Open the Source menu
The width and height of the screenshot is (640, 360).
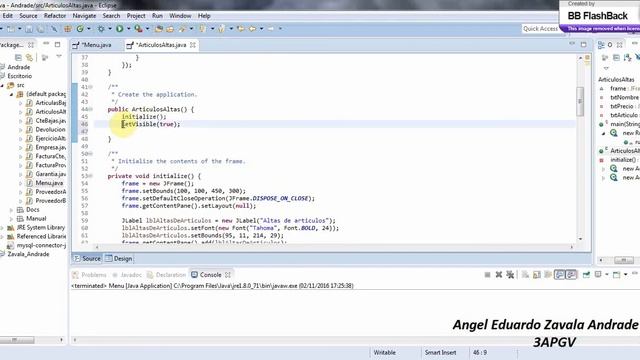point(28,16)
